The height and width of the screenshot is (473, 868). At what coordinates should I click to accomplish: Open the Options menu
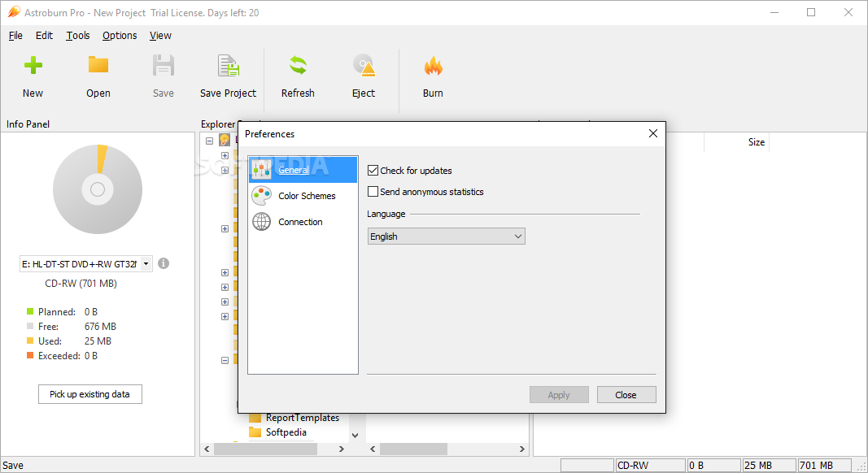click(x=120, y=36)
